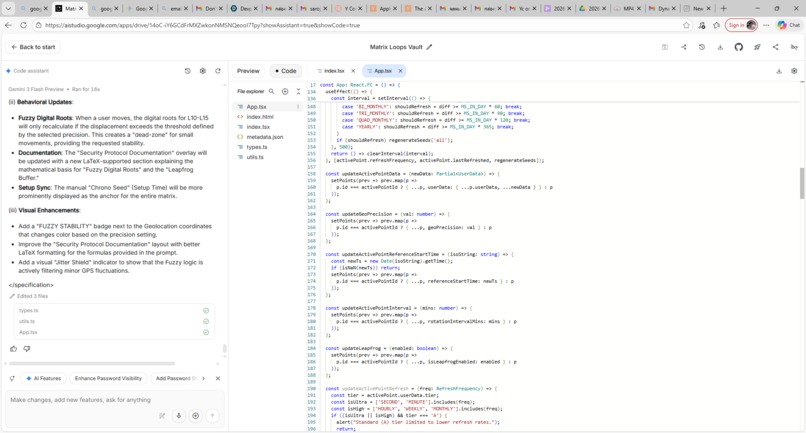
Task: Click the far-right header panel icon
Action: pos(794,47)
